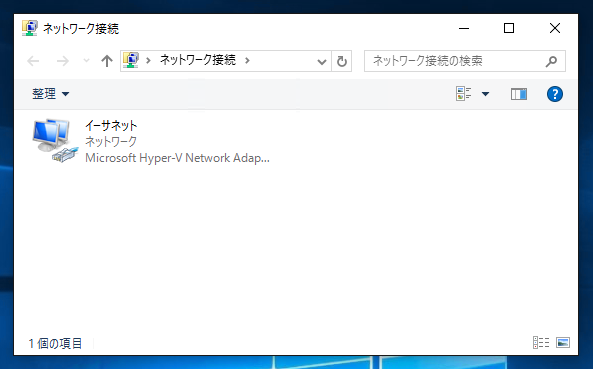Expand the chevron after ネットワーク接続 breadcrumb

click(x=247, y=60)
